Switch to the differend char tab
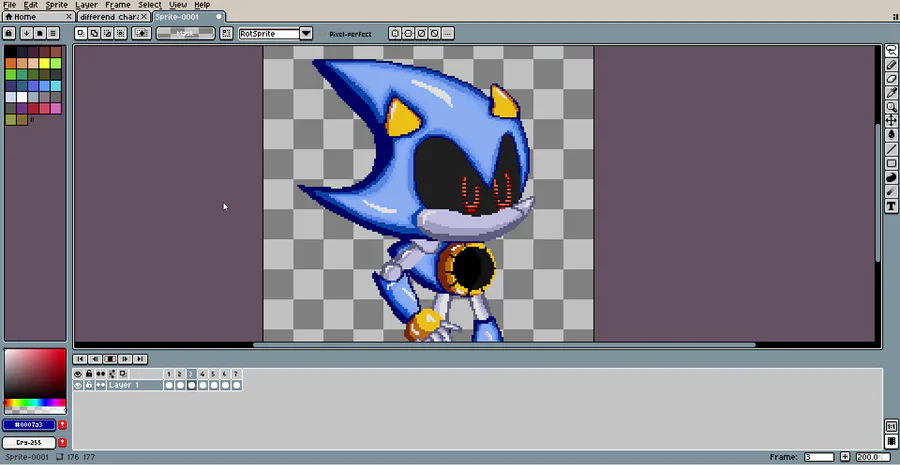 114,17
